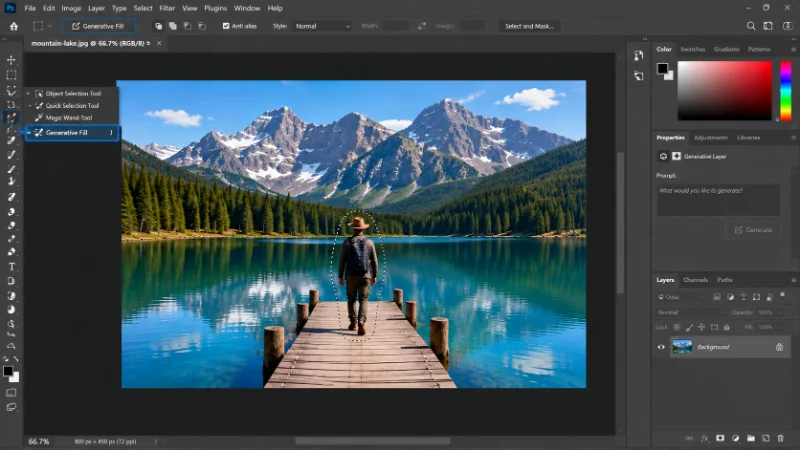The image size is (800, 450).
Task: Open the Style dropdown set to Normal
Action: pyautogui.click(x=322, y=26)
